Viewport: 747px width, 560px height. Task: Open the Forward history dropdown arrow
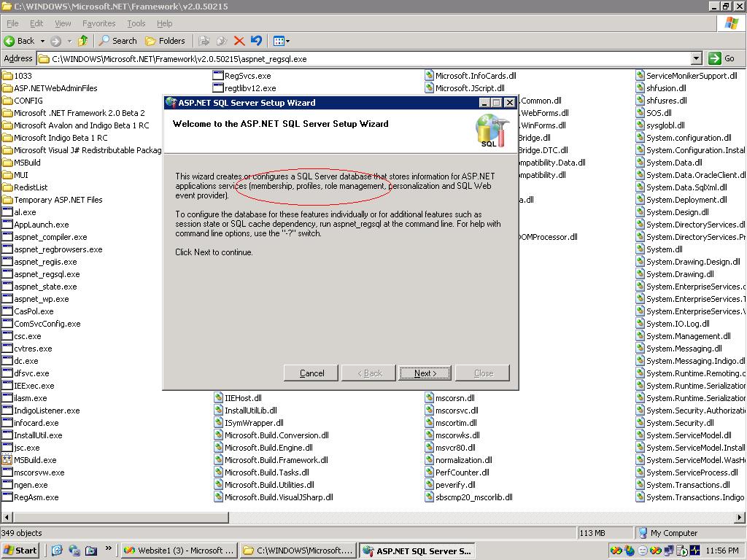point(69,41)
